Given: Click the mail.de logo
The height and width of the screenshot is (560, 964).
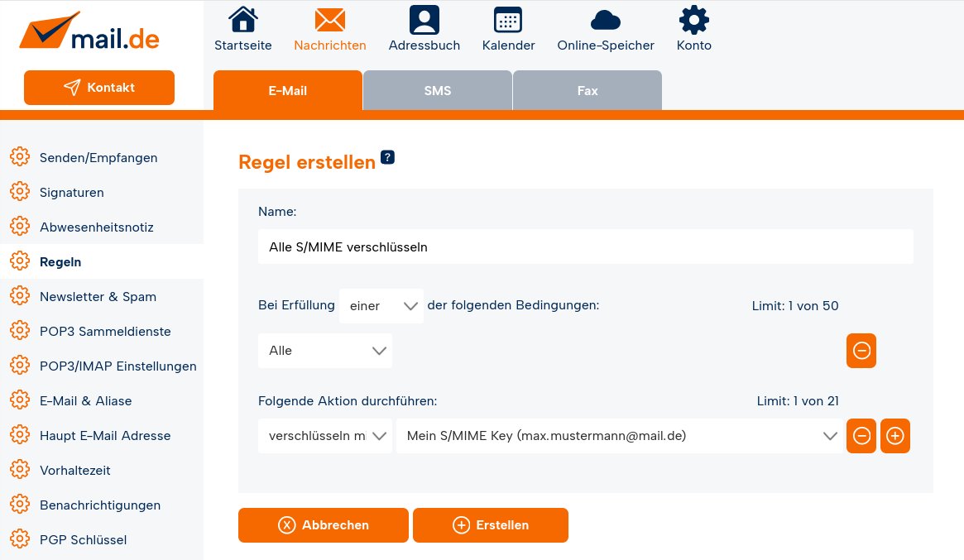Looking at the screenshot, I should (89, 33).
